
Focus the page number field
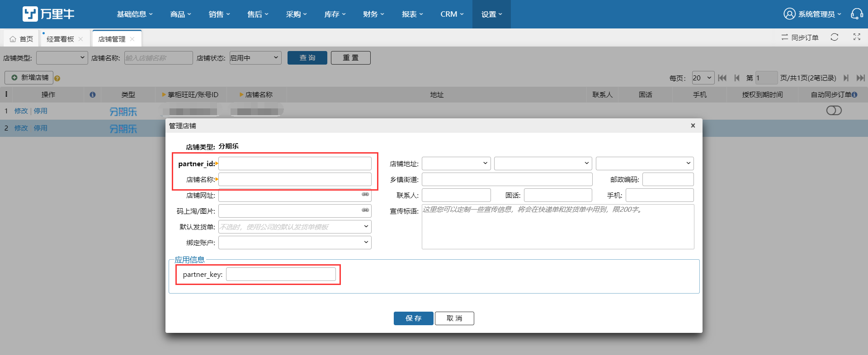[766, 78]
